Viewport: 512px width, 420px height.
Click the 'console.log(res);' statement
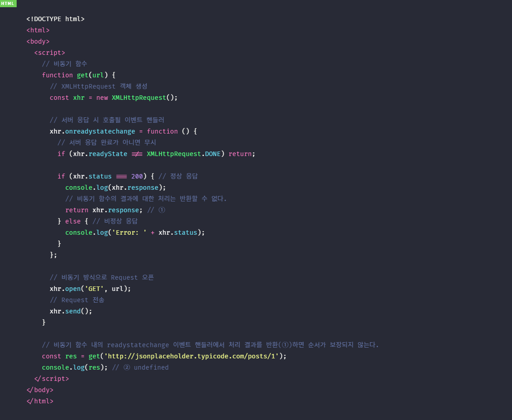click(x=75, y=367)
